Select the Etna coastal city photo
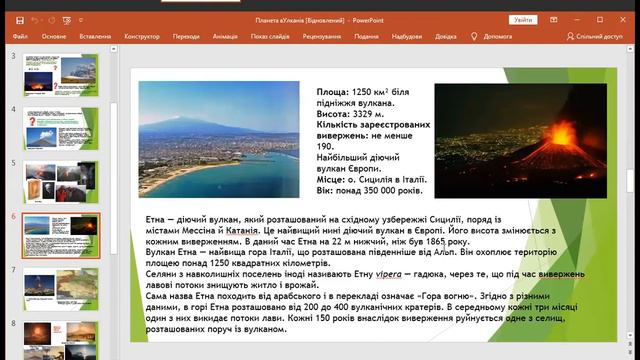Screen dimensions: 640x360 point(219,140)
